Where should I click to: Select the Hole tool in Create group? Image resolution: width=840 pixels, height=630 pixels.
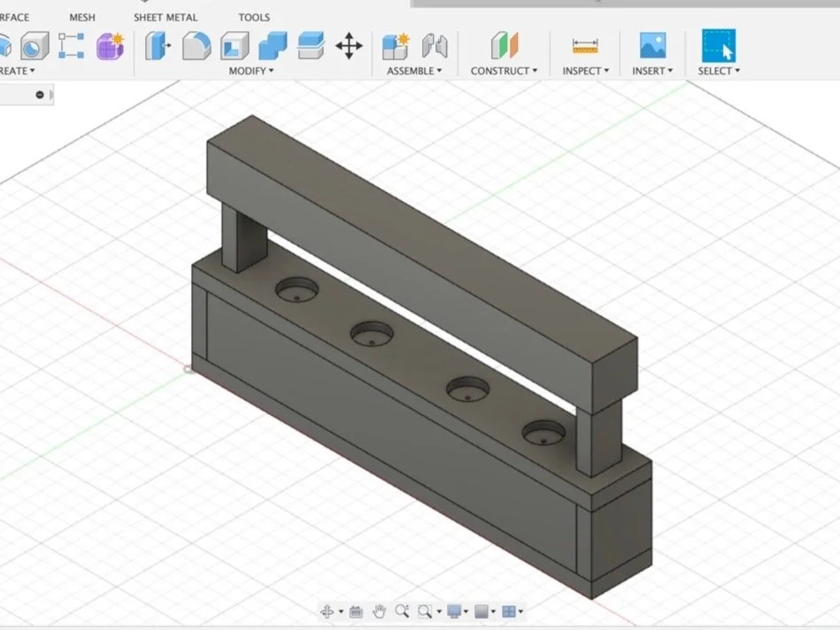[35, 46]
